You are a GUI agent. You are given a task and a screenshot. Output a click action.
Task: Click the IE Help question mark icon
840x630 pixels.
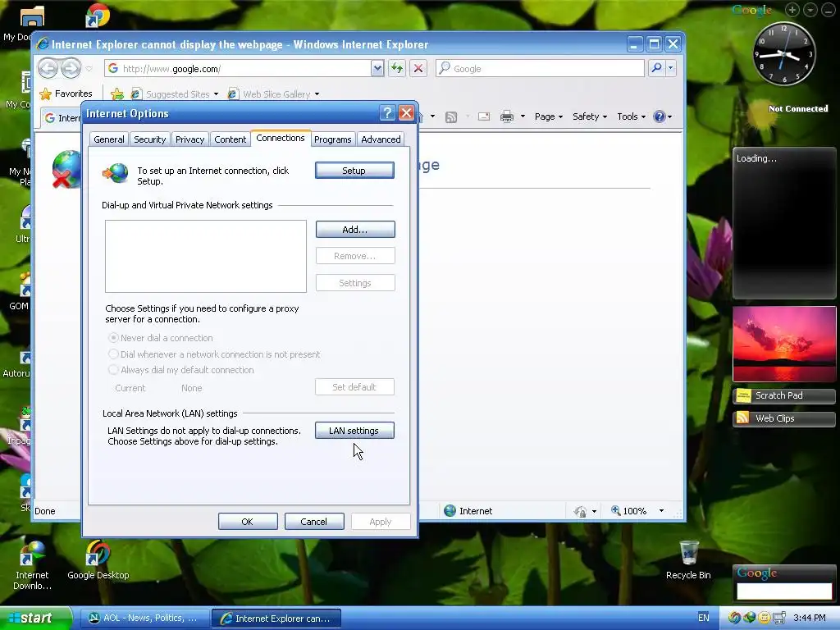point(660,116)
